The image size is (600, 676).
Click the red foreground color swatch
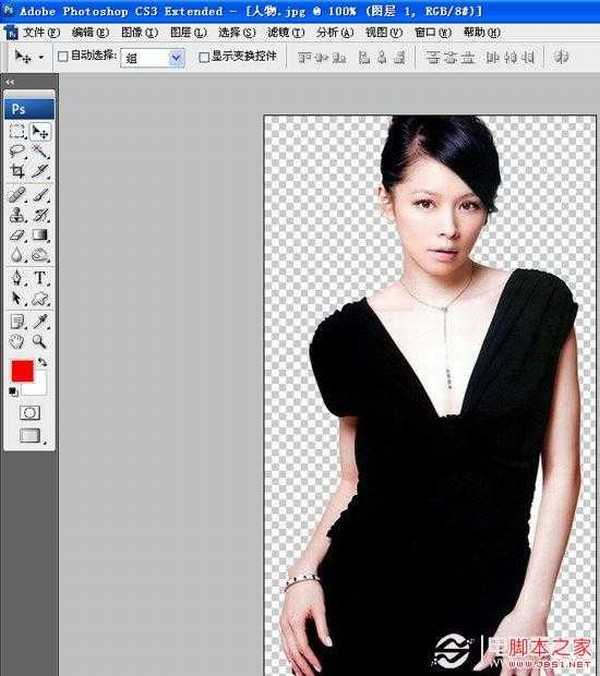(21, 370)
